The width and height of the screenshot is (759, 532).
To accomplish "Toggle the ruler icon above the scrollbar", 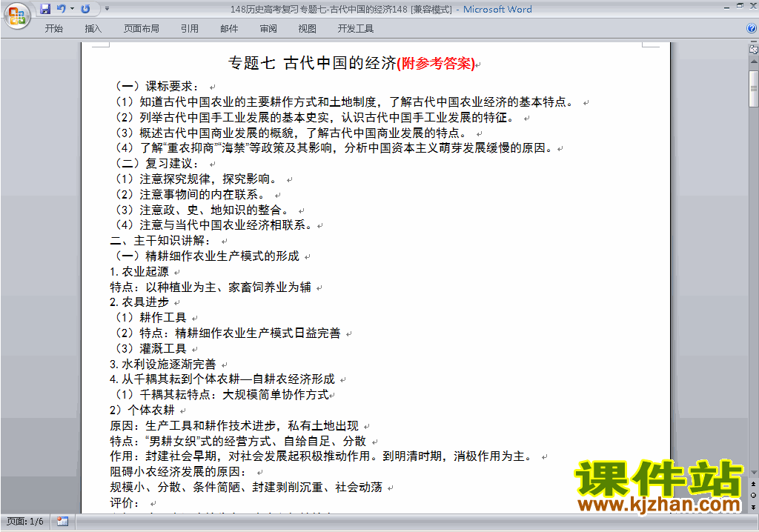I will point(753,50).
